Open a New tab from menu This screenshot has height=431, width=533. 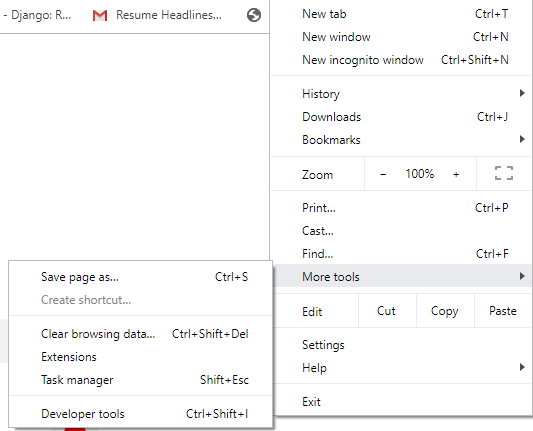pyautogui.click(x=402, y=14)
